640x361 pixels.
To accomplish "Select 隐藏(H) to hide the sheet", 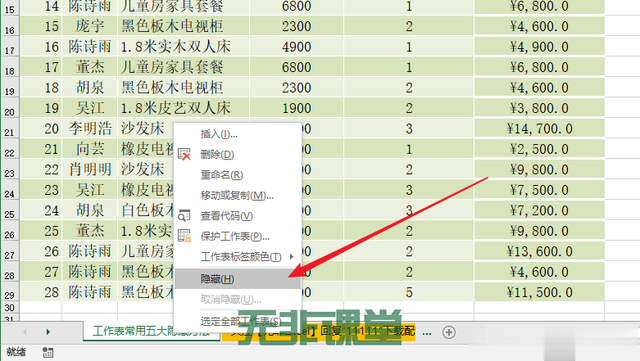I will click(238, 279).
